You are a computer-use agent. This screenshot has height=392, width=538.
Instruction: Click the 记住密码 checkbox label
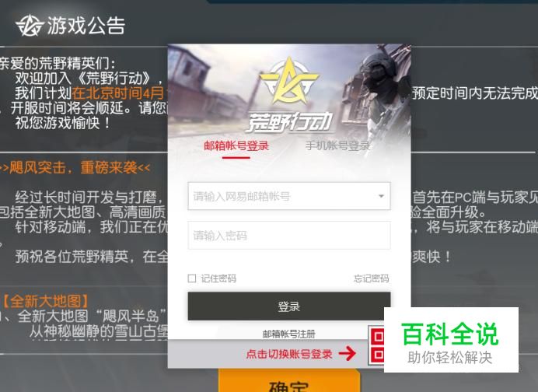tap(218, 278)
